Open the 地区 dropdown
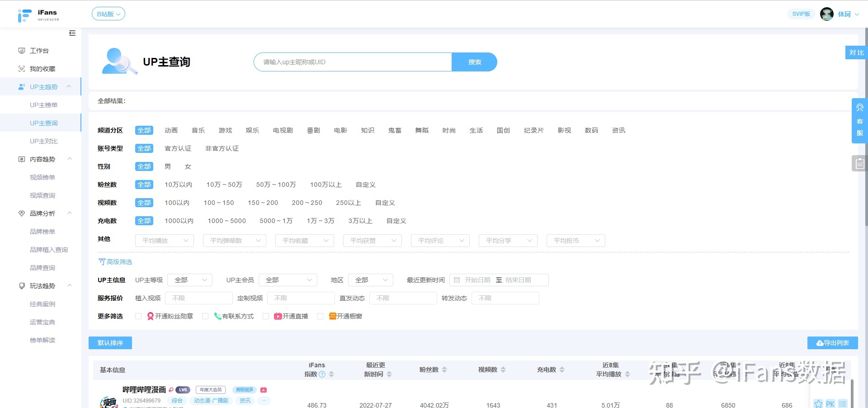Screen dimensions: 868x408 [x=371, y=280]
